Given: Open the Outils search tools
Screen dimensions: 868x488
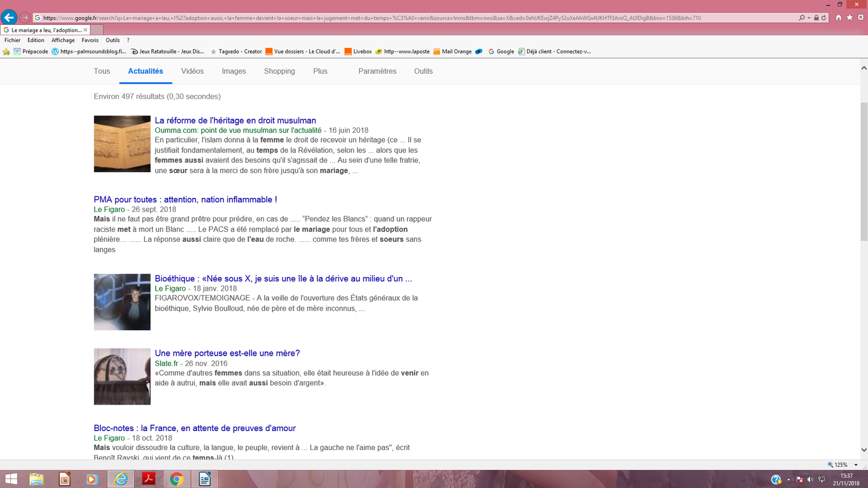Looking at the screenshot, I should (x=423, y=71).
